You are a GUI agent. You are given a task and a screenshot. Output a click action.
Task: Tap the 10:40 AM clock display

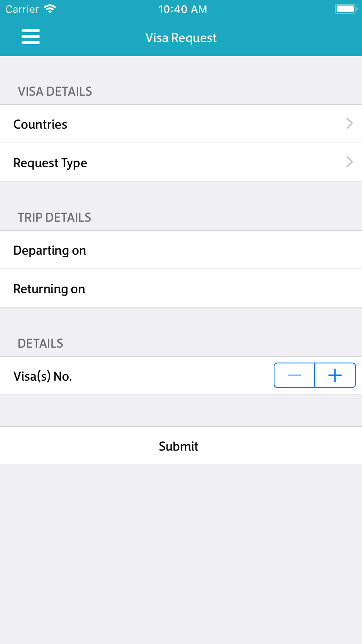pos(183,9)
